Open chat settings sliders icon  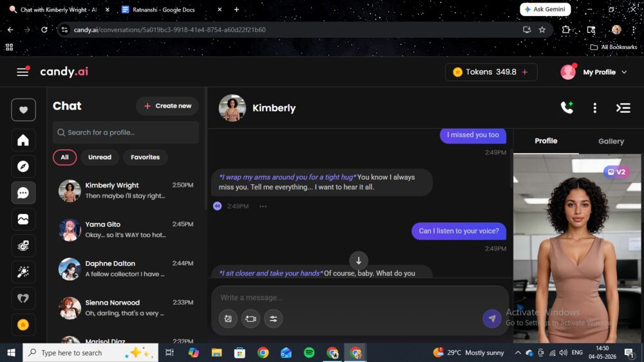click(x=273, y=318)
